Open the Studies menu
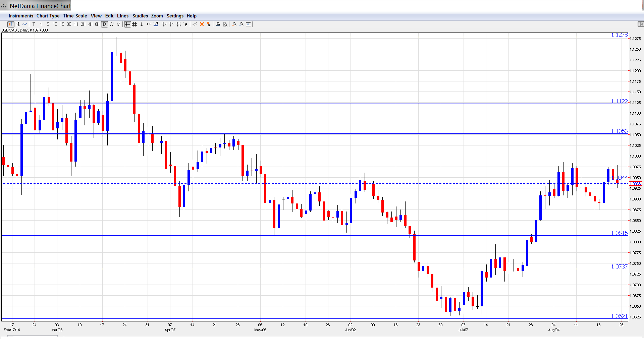This screenshot has height=362, width=644. point(140,16)
